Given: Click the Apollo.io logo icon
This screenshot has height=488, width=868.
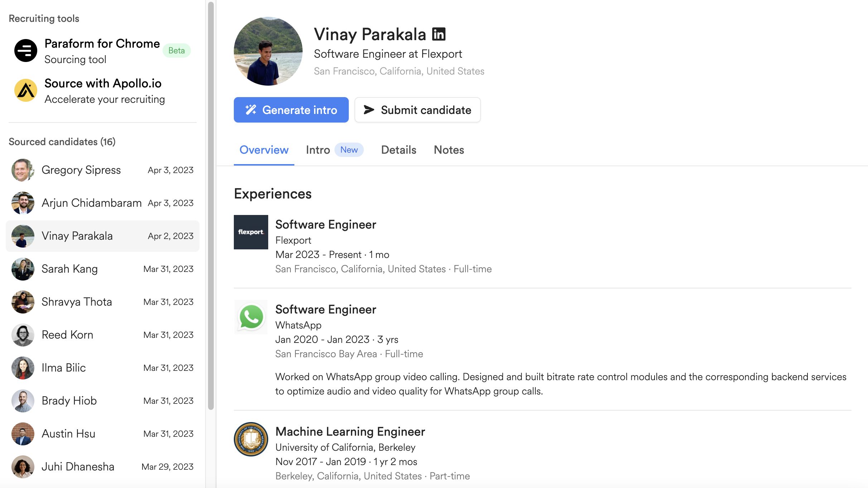Looking at the screenshot, I should coord(26,90).
